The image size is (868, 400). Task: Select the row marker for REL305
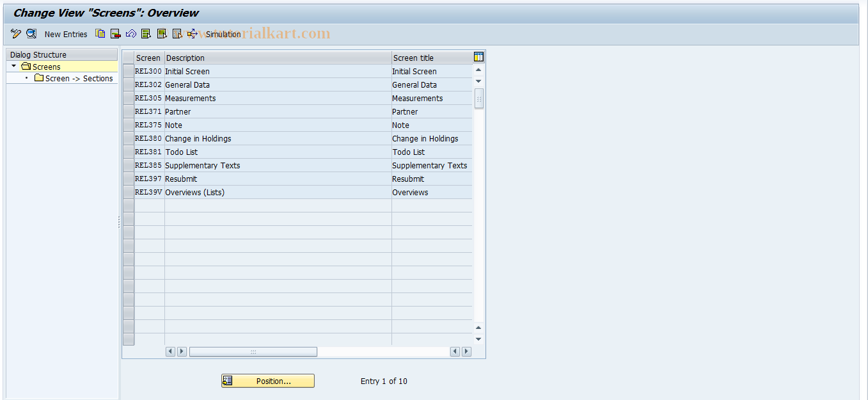pos(129,98)
